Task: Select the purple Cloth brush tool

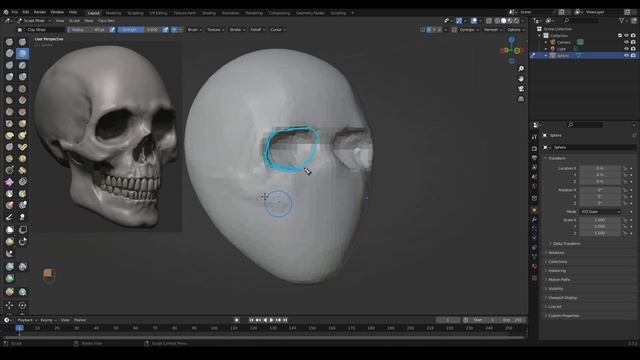Action: click(x=9, y=182)
